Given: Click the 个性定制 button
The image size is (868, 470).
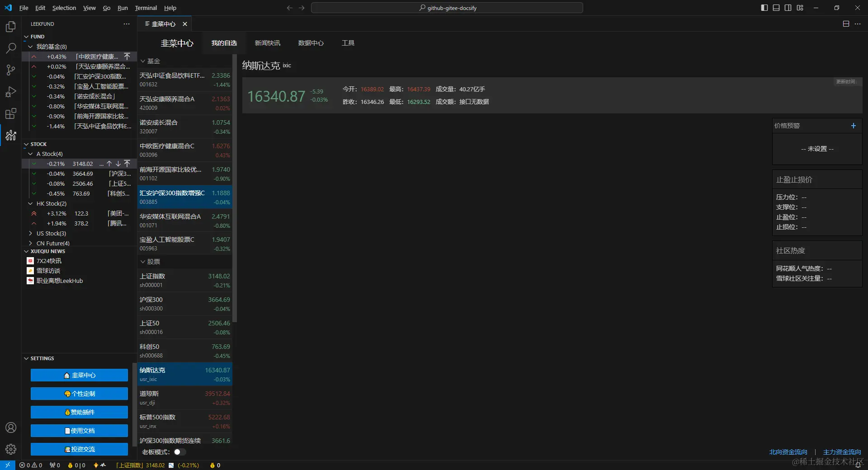Looking at the screenshot, I should [79, 394].
